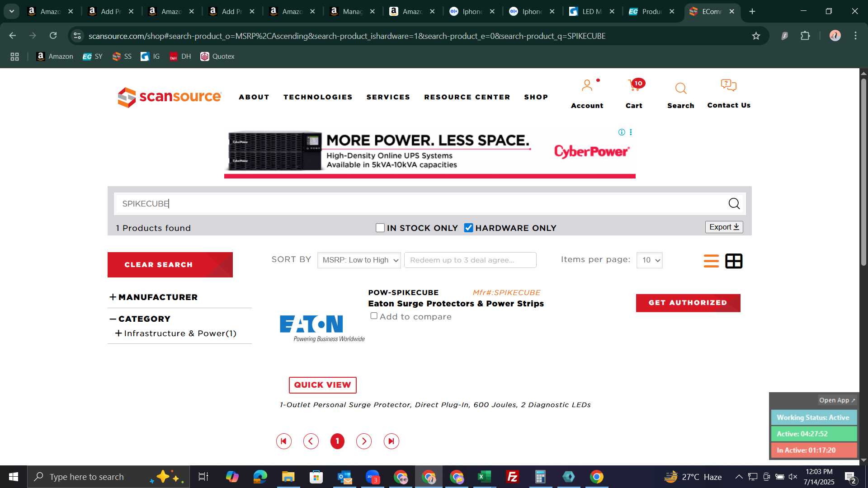Screen dimensions: 868x488
Task: Click the ad info icon on banner
Action: pos(622,132)
